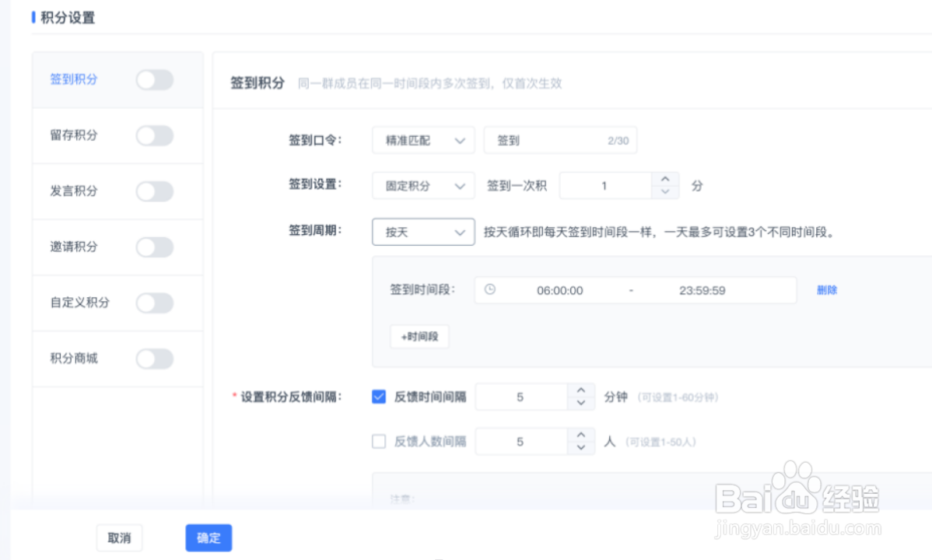Uncheck the 反馈时间间隔 checkbox
The image size is (932, 560).
(378, 396)
